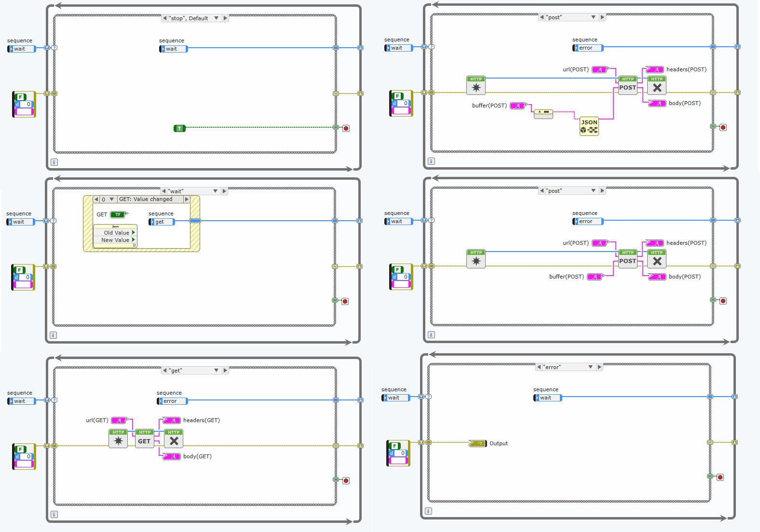
Task: Open the sequence enum constant set to get
Action: (x=162, y=222)
